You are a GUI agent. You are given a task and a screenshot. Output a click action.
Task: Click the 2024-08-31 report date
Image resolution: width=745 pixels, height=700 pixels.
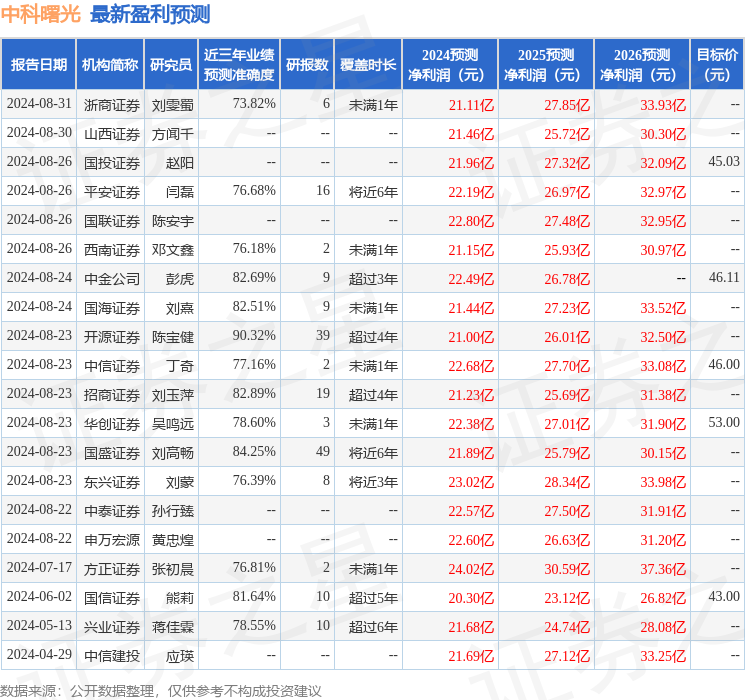pos(39,103)
